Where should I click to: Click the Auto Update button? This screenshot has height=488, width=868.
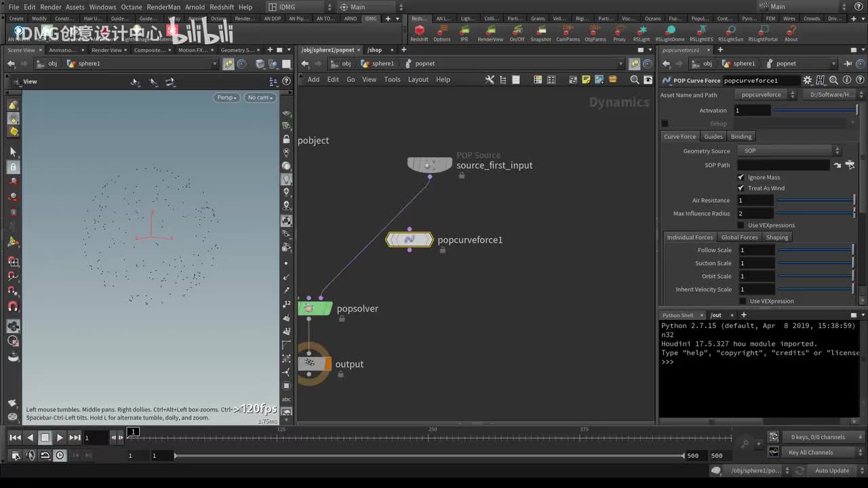tap(831, 470)
